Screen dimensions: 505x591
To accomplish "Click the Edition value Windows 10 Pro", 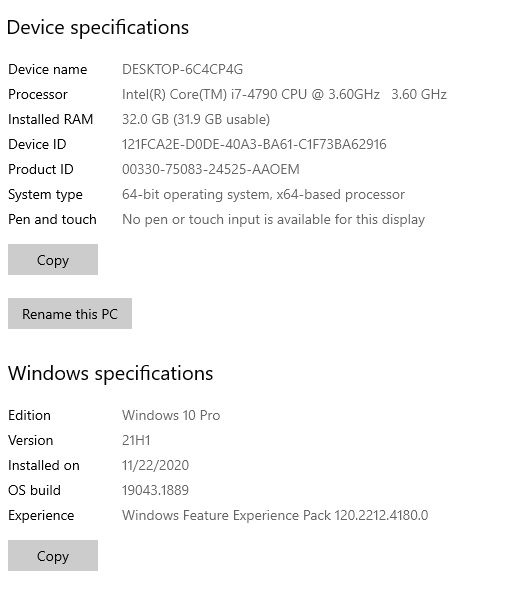I will click(x=171, y=415).
